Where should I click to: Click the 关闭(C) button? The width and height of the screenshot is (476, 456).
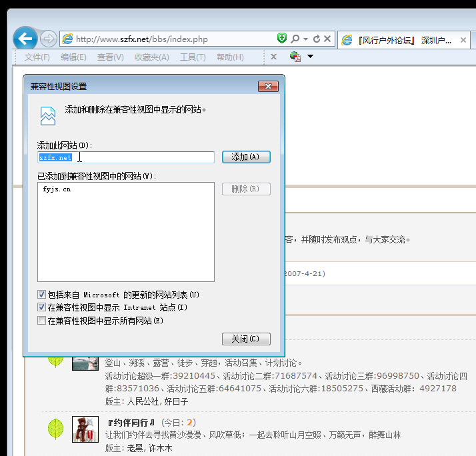[246, 339]
